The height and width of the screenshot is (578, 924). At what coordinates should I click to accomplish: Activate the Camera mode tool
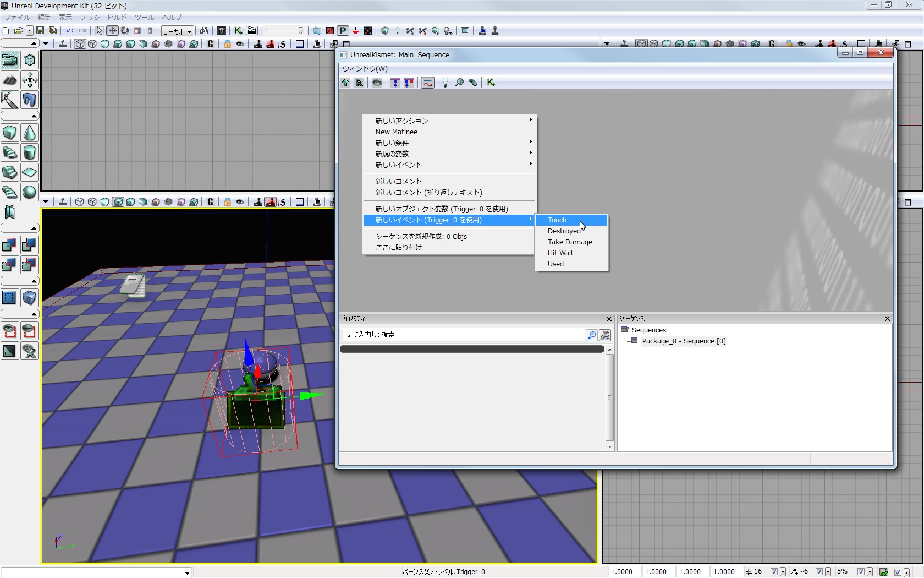(10, 60)
